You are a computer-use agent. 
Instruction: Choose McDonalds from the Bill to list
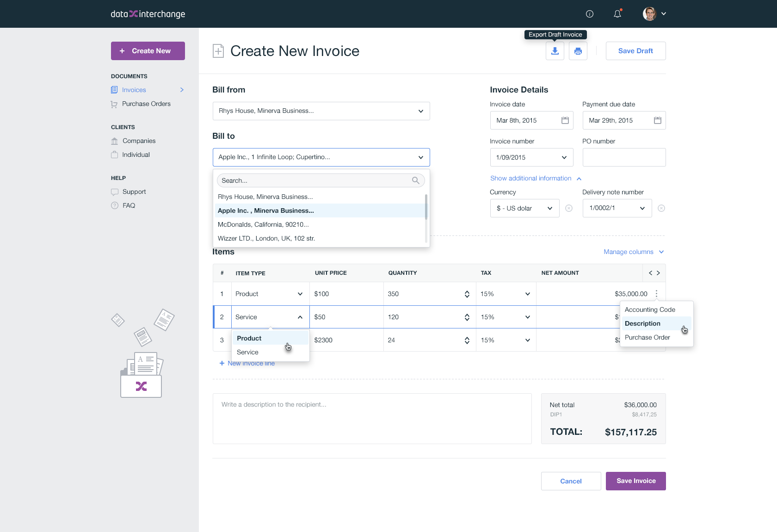(263, 224)
